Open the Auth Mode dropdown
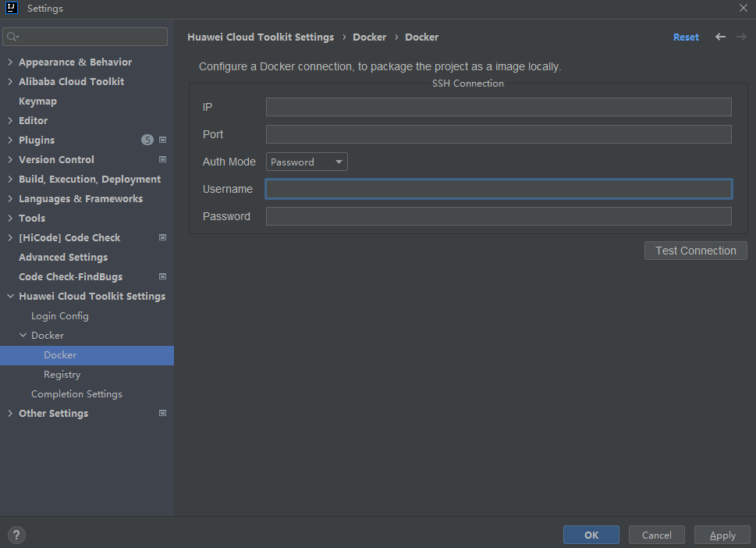 307,162
